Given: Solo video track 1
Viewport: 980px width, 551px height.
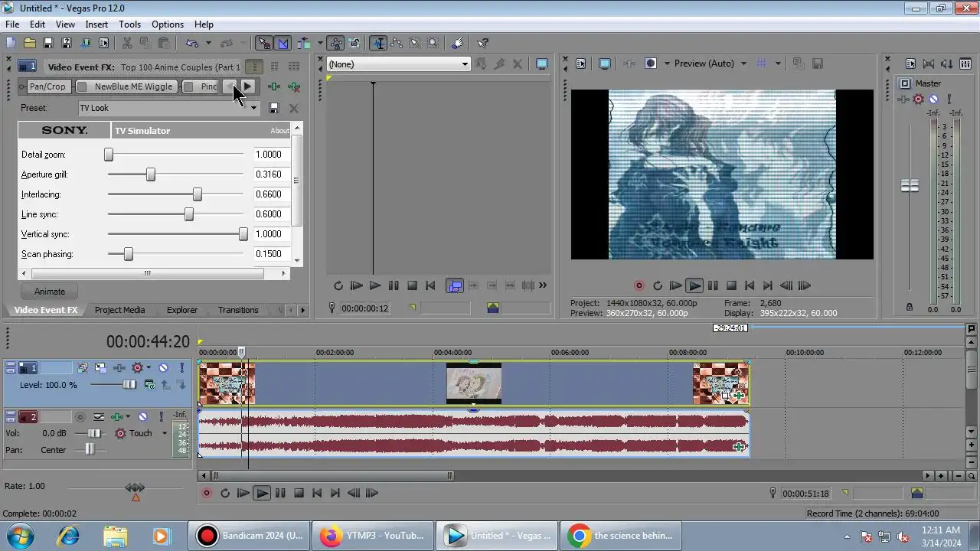Looking at the screenshot, I should (x=181, y=368).
